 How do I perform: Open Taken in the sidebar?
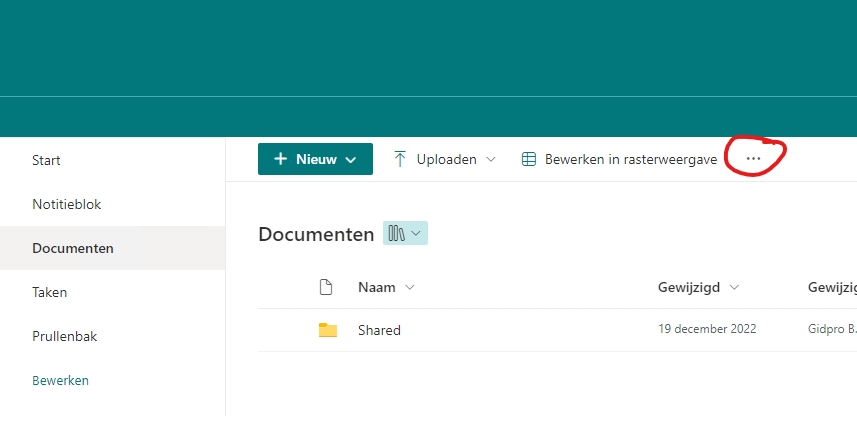pyautogui.click(x=49, y=292)
